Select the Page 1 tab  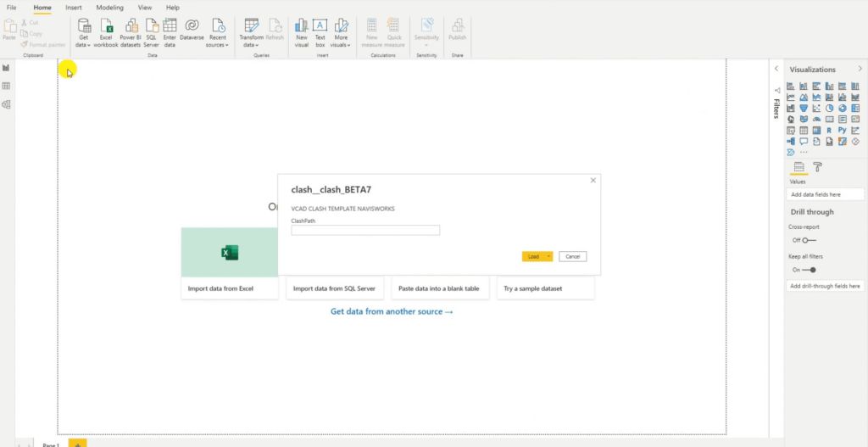(x=50, y=444)
